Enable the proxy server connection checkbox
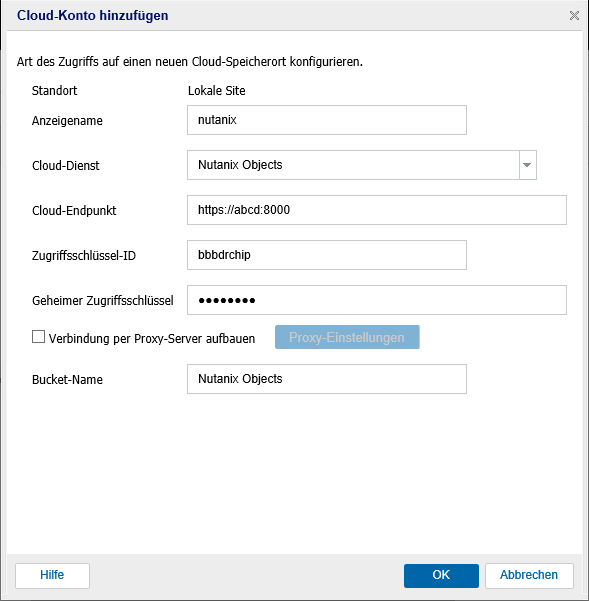Viewport: 589px width, 601px height. coord(38,337)
